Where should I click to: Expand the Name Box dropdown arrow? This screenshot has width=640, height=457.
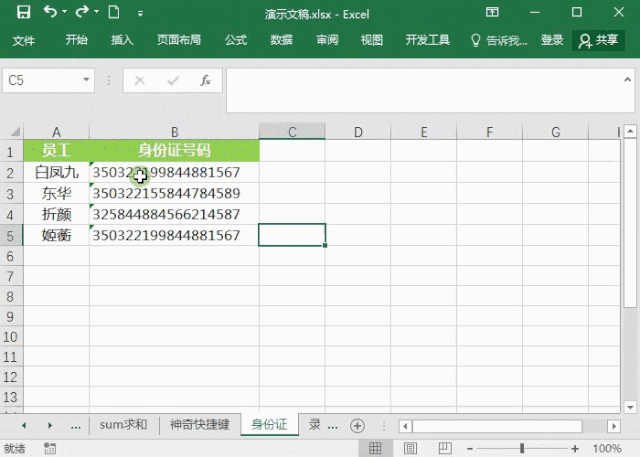pos(86,80)
